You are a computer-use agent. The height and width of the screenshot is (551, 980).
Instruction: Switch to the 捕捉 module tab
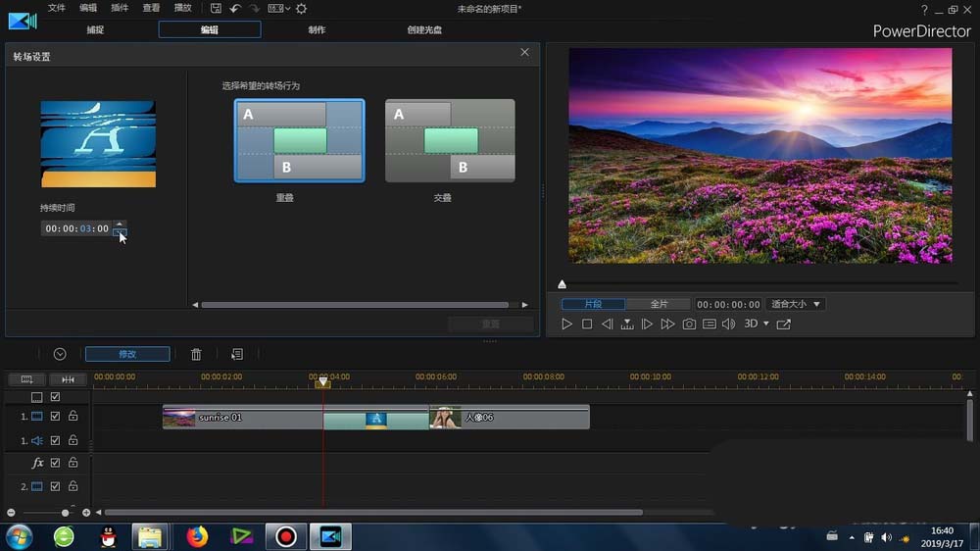pos(95,29)
